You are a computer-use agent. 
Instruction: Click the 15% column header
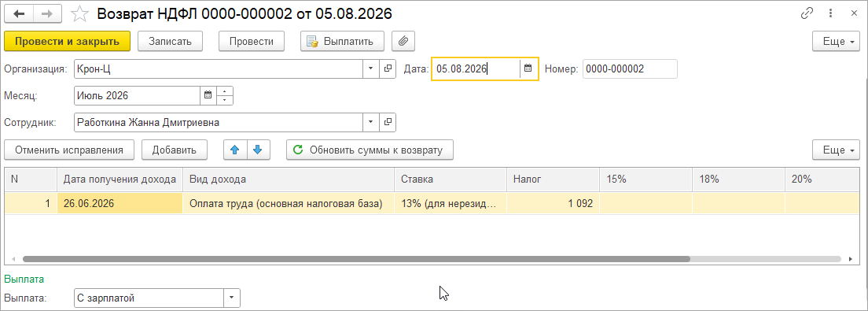[x=646, y=179]
